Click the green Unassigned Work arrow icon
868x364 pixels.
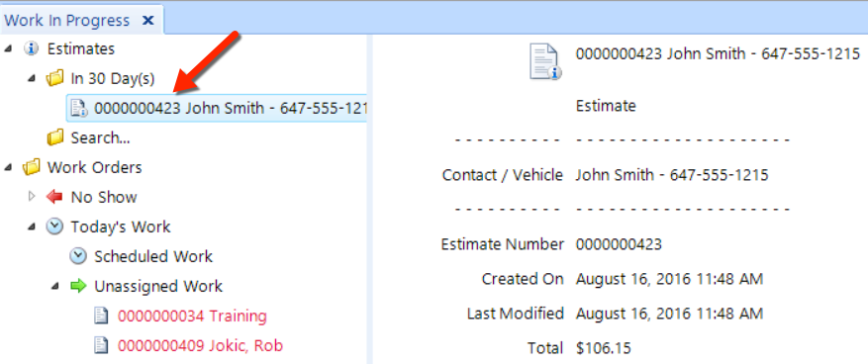[x=78, y=286]
